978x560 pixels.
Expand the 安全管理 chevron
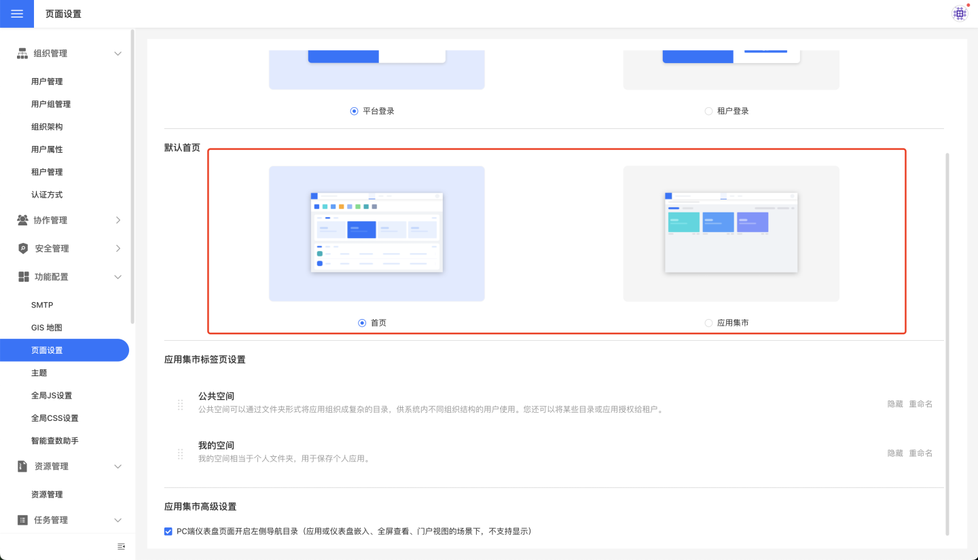118,248
